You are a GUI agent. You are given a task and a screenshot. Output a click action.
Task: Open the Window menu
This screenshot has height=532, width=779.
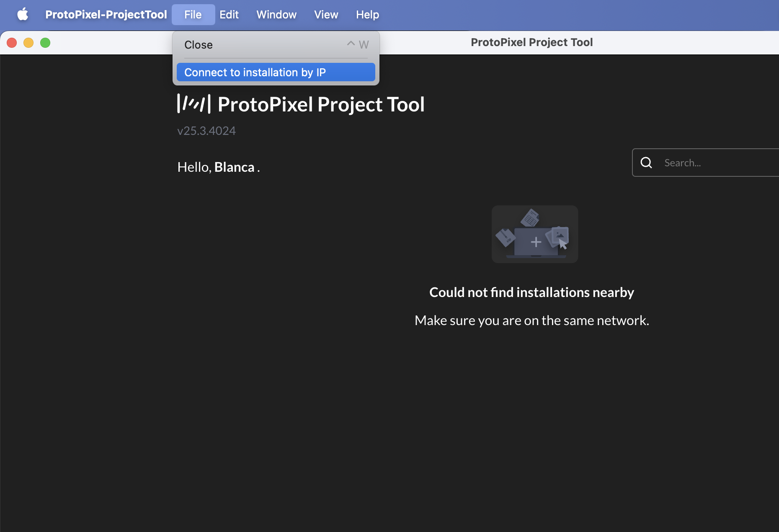276,14
